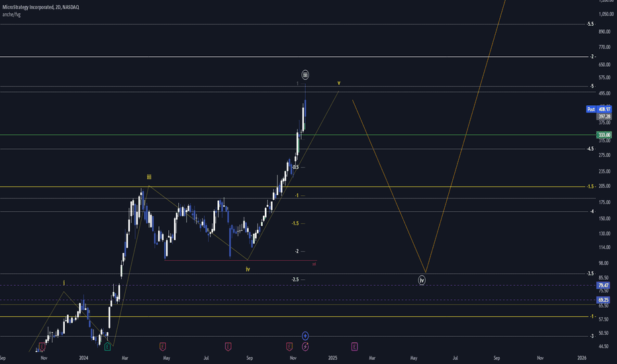
Task: Click the -5 level label
Action: coord(592,86)
